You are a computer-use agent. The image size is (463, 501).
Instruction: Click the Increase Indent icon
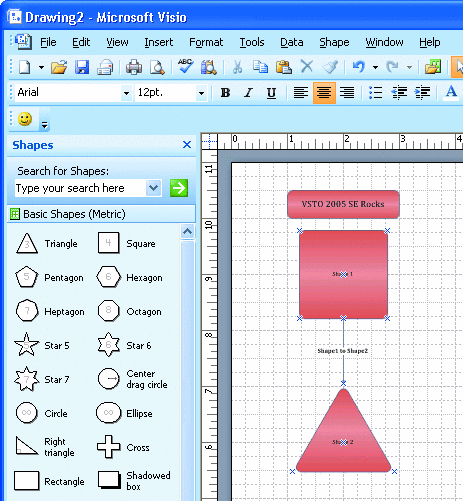coord(422,93)
